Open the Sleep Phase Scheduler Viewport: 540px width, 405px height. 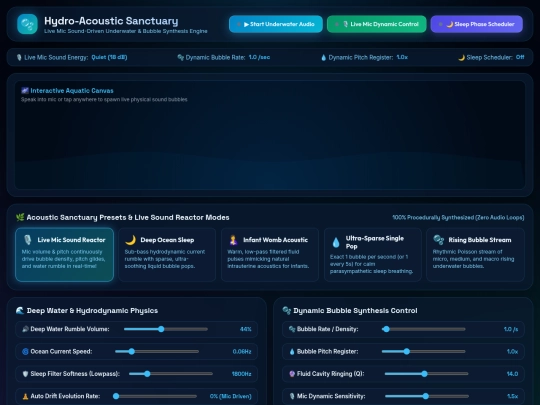pos(477,24)
